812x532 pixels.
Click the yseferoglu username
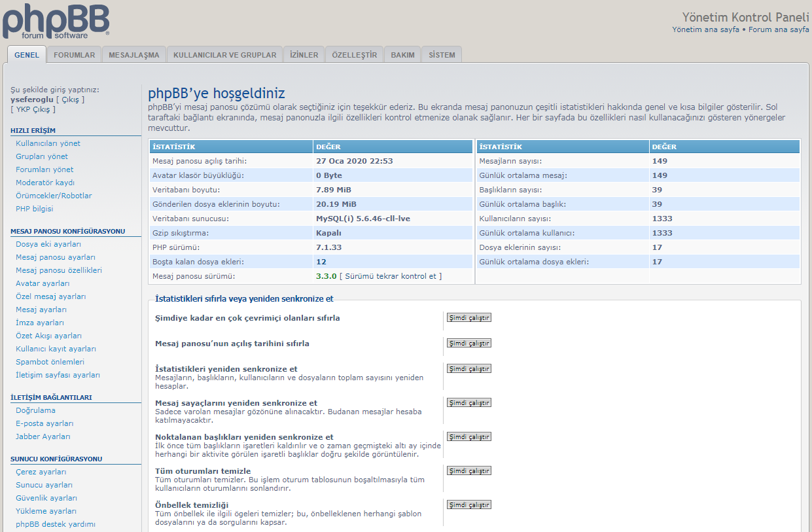tap(32, 99)
